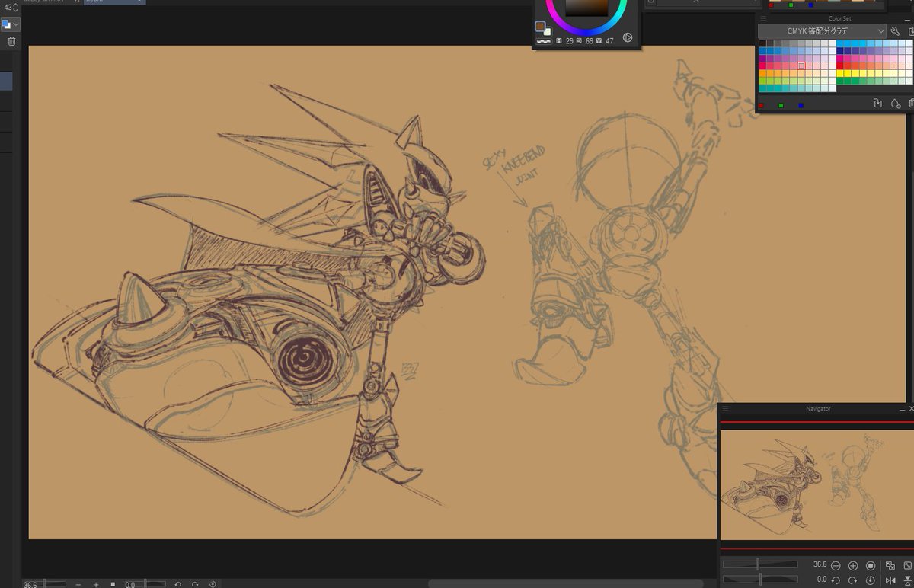Screen dimensions: 914x588
Task: Zoom out using Navigator minus icon
Action: click(836, 565)
